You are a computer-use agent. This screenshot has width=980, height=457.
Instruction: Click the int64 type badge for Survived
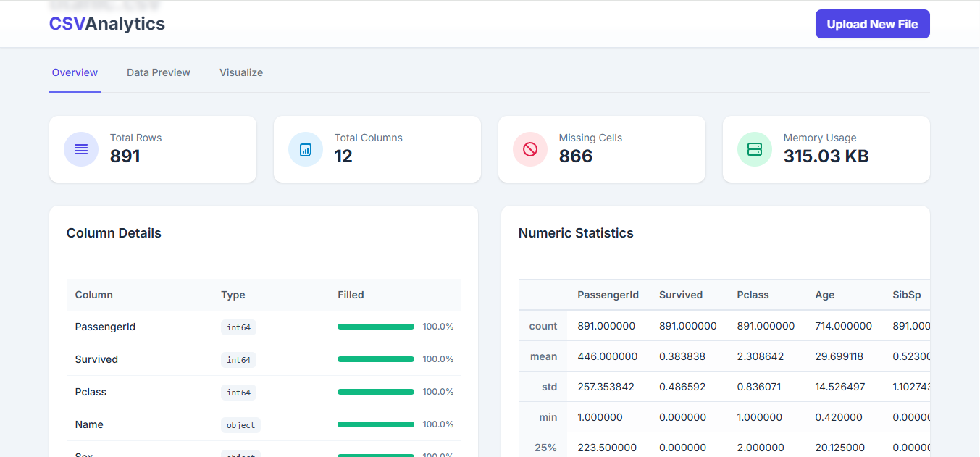[x=238, y=360]
